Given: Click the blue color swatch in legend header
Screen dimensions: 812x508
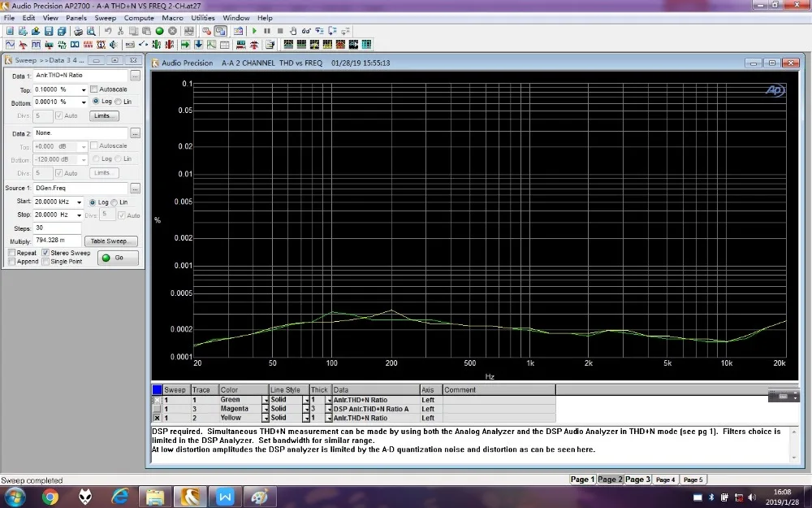Looking at the screenshot, I should tap(157, 390).
